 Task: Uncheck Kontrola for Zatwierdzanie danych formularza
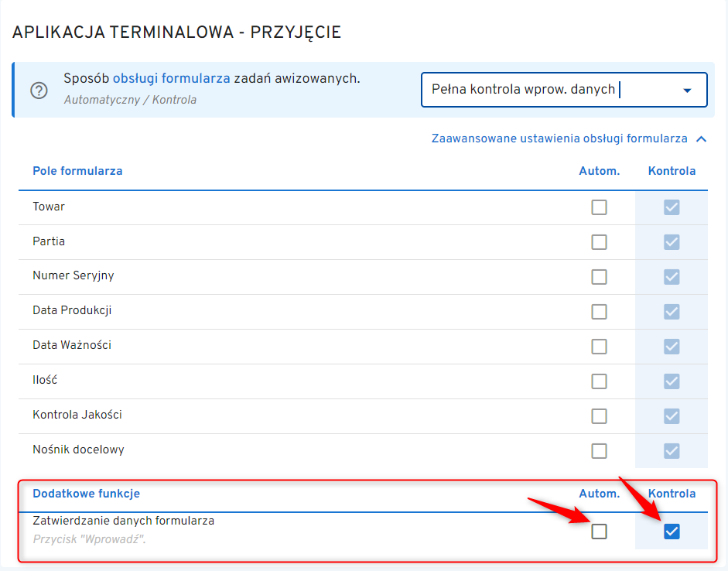point(672,532)
